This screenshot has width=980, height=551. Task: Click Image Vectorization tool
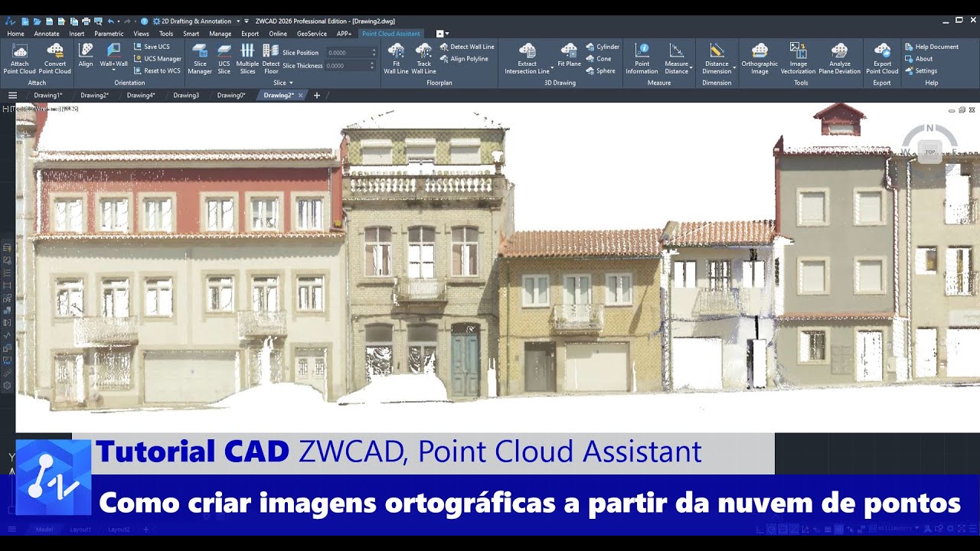tap(798, 58)
